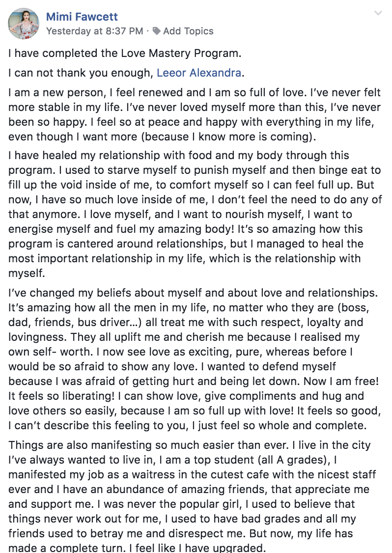Click the paragraph starting "Things are also manifesting"
The image size is (392, 553).
192,497
